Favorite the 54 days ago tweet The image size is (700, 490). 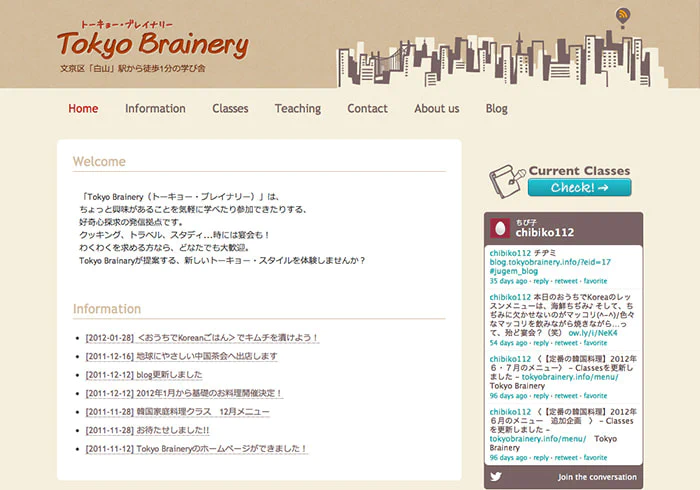coord(596,343)
